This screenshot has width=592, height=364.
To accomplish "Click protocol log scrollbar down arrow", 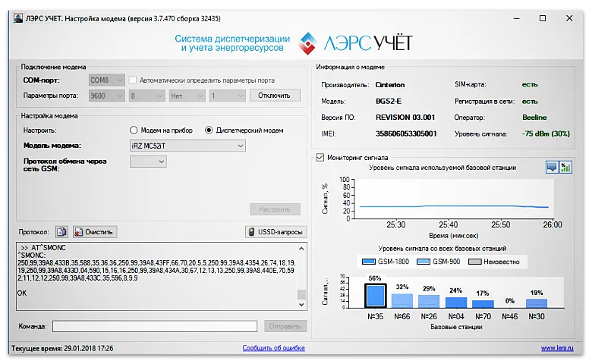I will click(x=301, y=305).
